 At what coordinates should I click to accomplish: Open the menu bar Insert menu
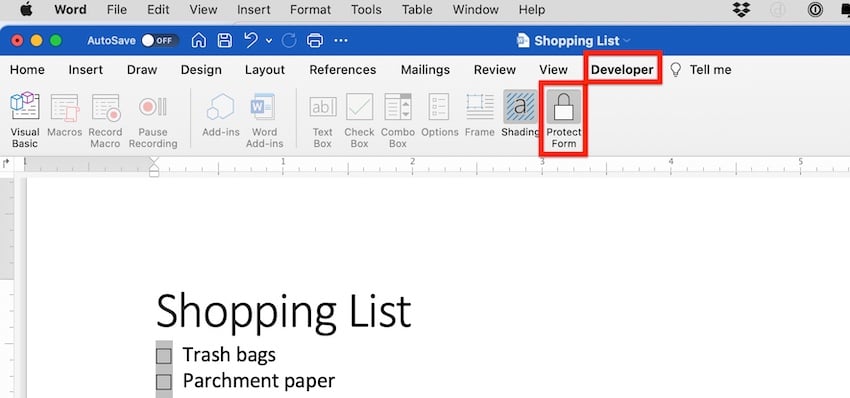[x=254, y=10]
